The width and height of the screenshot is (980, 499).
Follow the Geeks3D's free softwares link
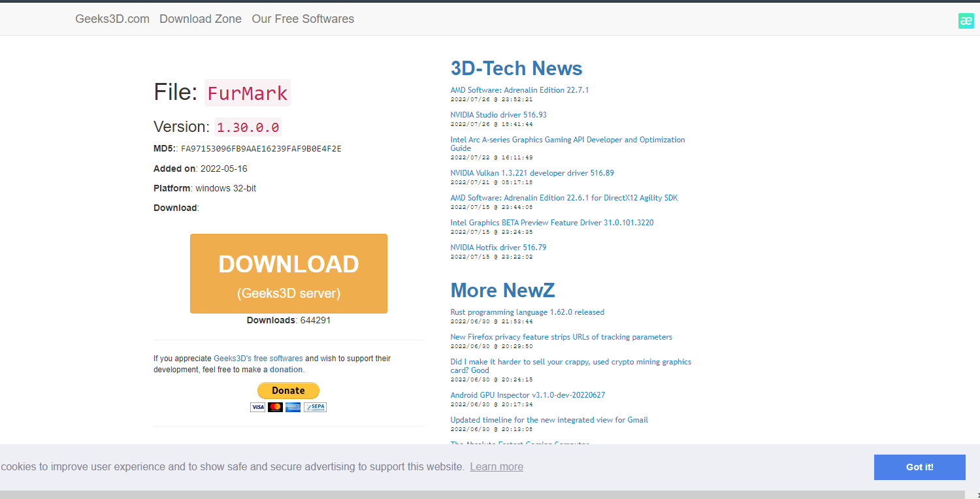[x=258, y=359]
